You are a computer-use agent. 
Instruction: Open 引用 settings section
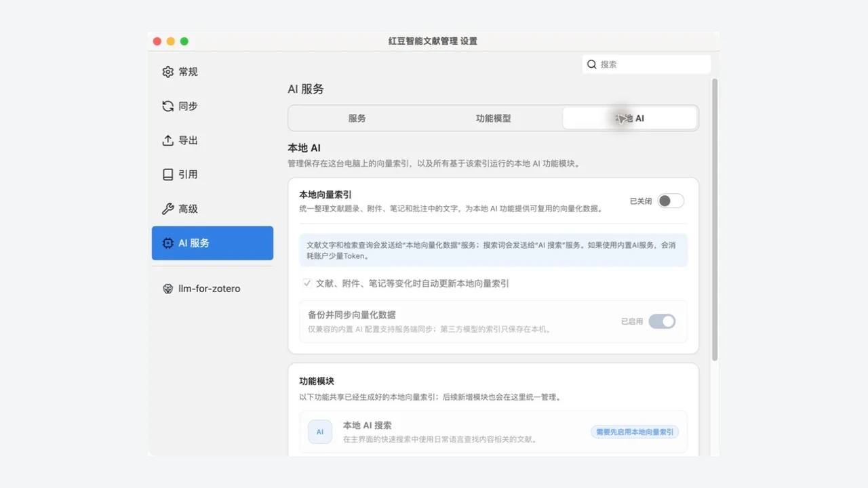click(x=212, y=175)
